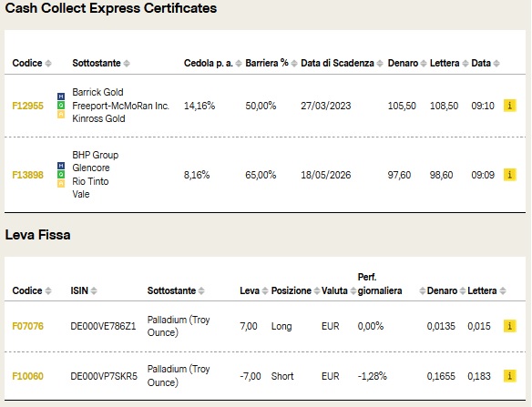Sort Cash Collect table by Sottostante arrows
This screenshot has height=407, width=532.
127,64
